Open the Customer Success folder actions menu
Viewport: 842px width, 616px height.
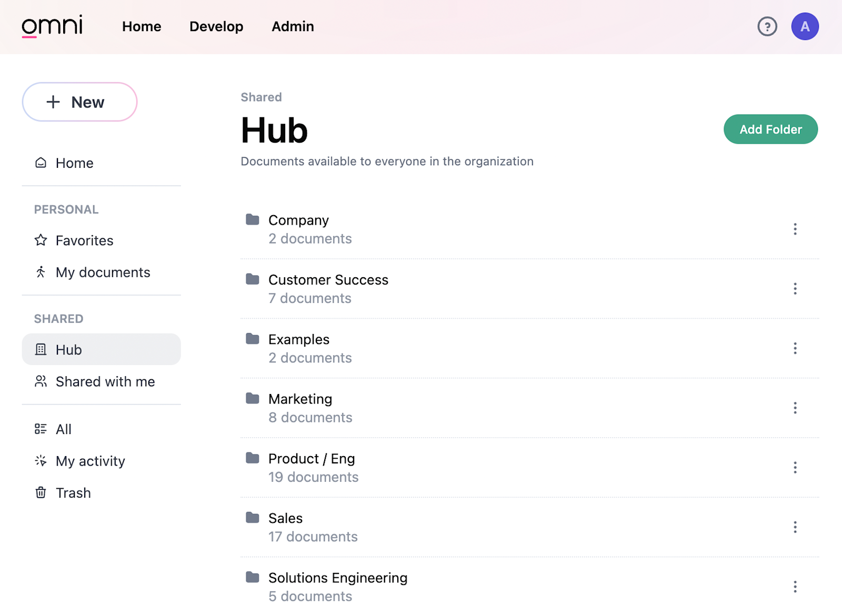[795, 288]
